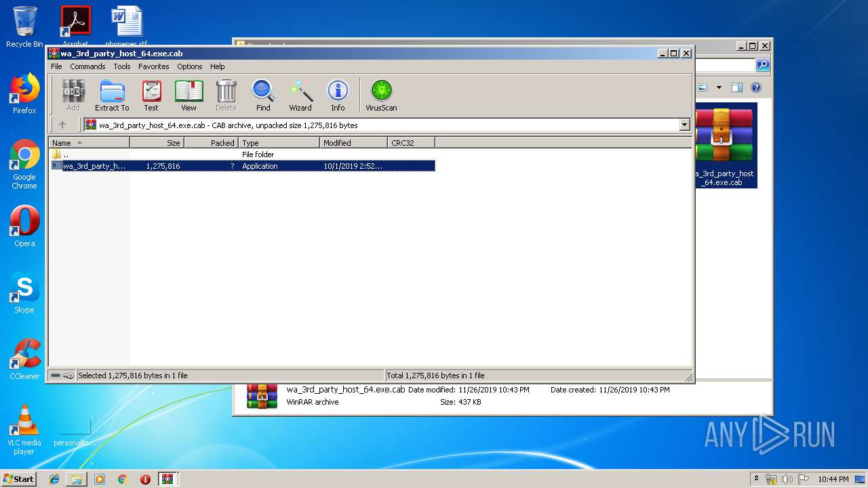The image size is (868, 488).
Task: Launch CCleaner from desktop
Action: [x=24, y=359]
